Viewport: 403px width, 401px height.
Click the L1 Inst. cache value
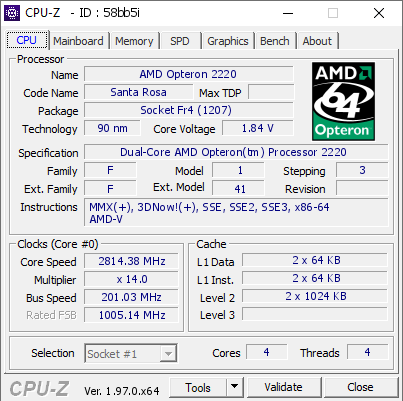(315, 278)
